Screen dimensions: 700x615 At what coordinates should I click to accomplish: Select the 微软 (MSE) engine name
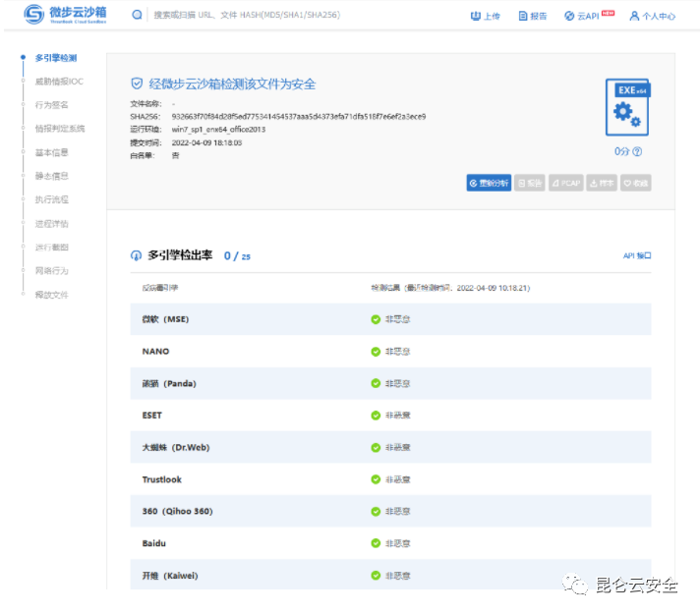[x=165, y=319]
